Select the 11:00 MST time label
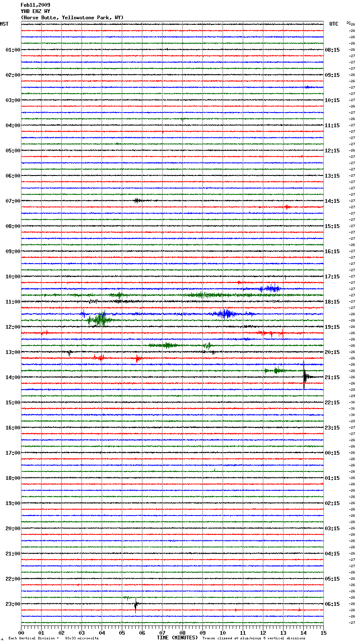Viewport: 357px width, 644px height. point(13,302)
